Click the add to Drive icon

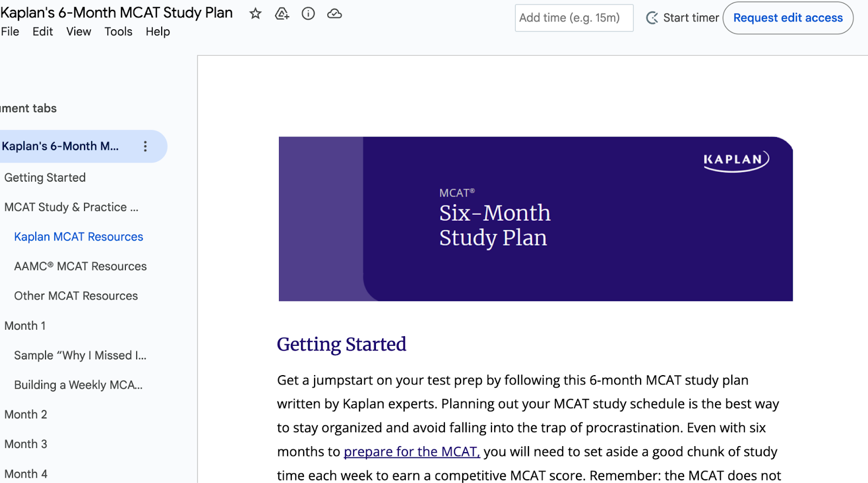(282, 14)
